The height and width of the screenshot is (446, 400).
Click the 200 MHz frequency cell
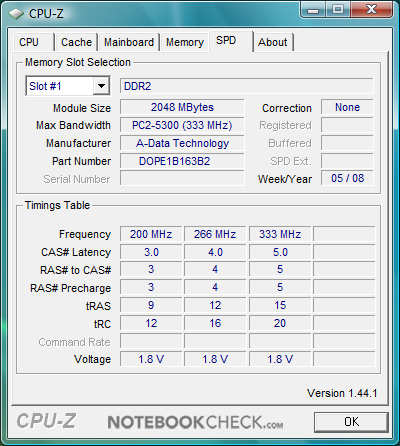click(x=151, y=234)
